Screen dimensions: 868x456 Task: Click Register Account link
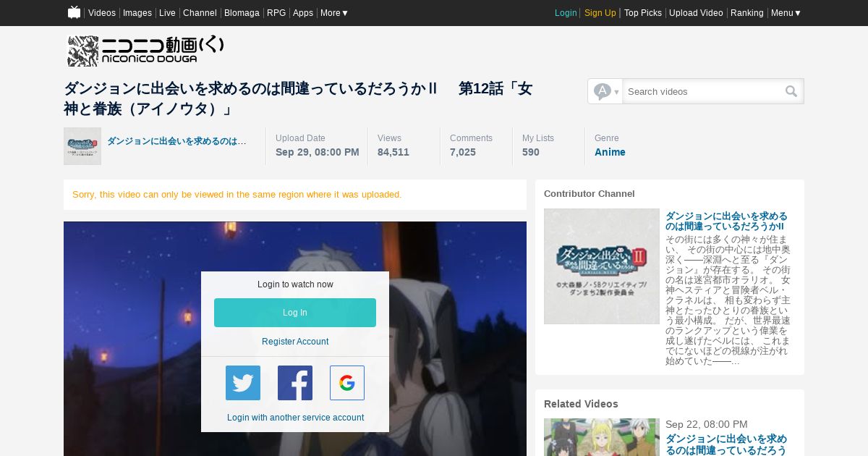coord(295,342)
